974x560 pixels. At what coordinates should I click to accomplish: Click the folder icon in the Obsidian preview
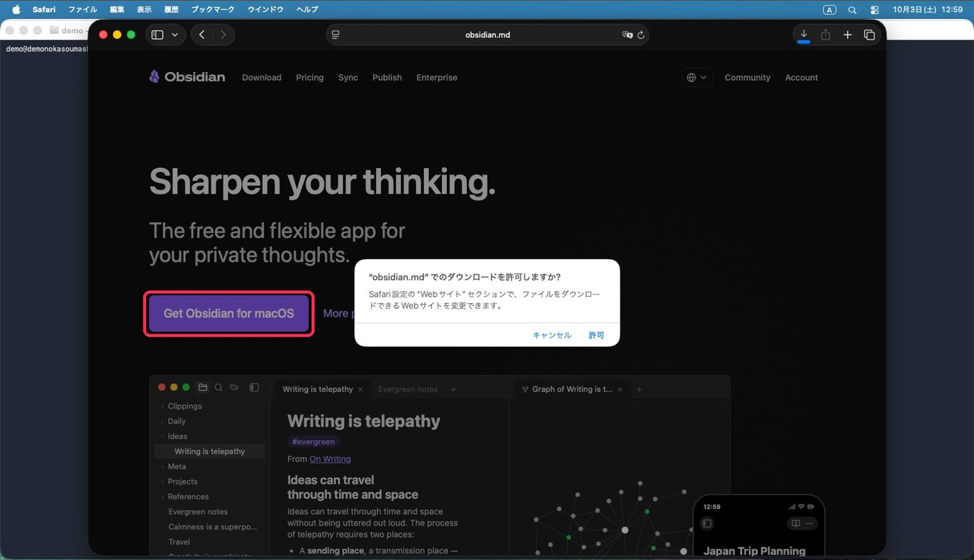[x=203, y=387]
